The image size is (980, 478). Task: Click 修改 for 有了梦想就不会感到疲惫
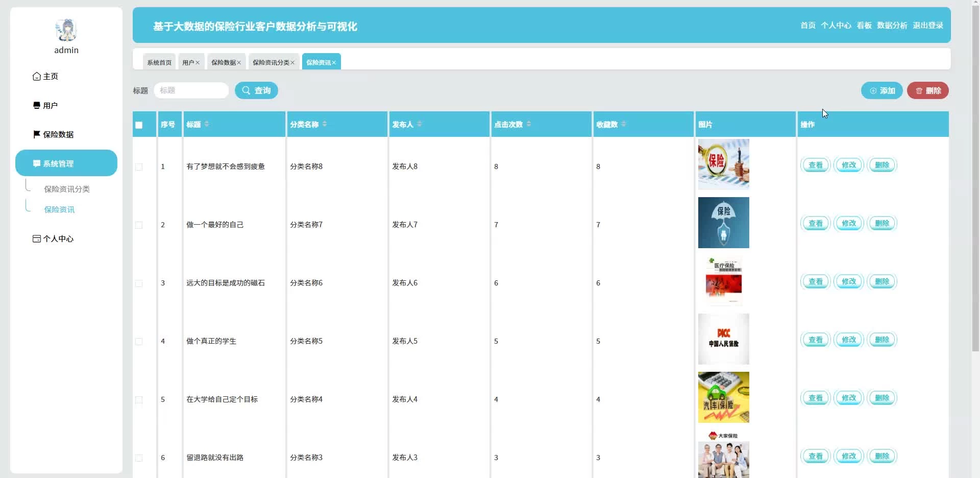coord(849,165)
